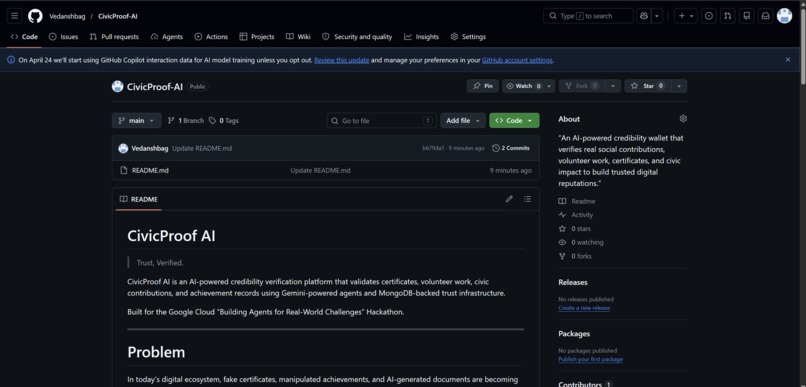Screen dimensions: 806x387
Task: Star the CivicProof-AI repository
Action: (x=648, y=86)
